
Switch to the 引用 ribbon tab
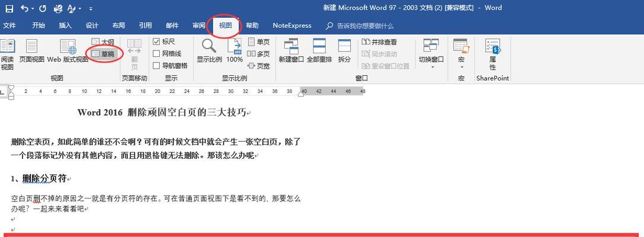pos(145,25)
